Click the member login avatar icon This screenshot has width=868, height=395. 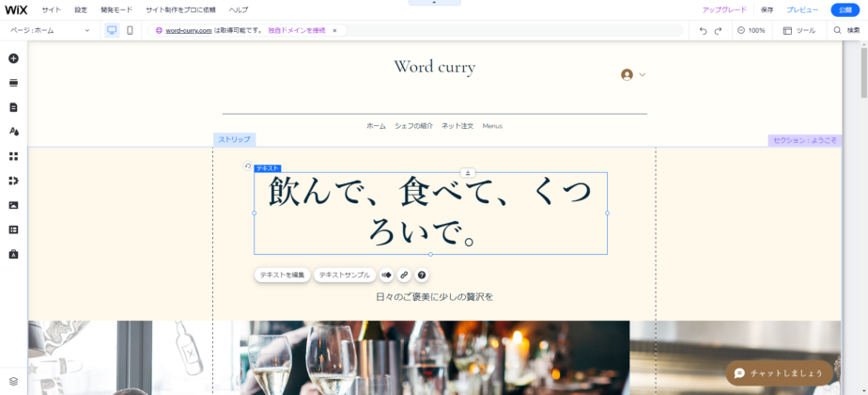pyautogui.click(x=627, y=75)
